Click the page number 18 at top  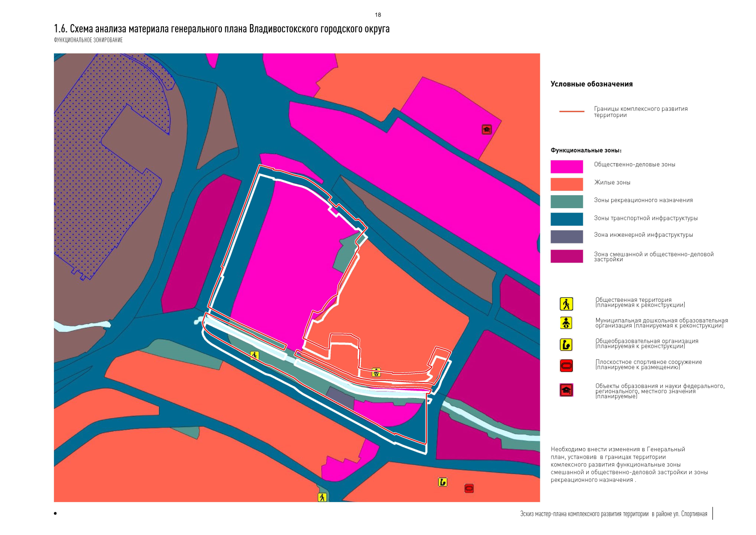click(x=378, y=15)
